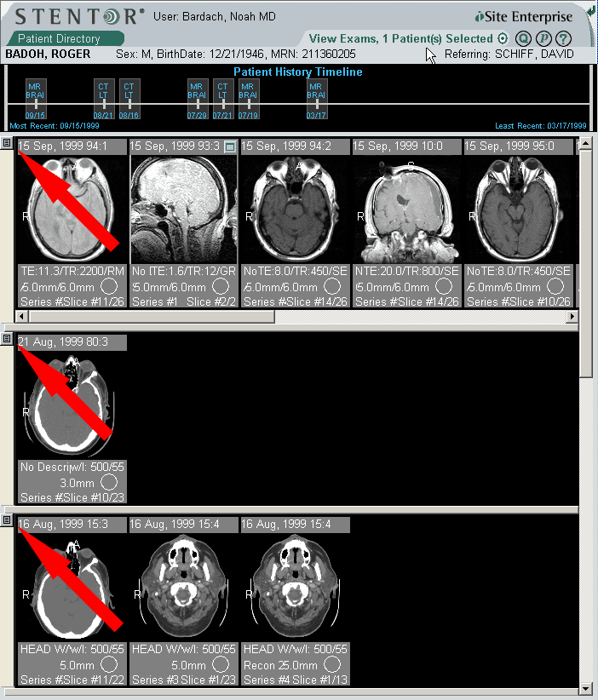Click the Q icon in the header
Viewport: 598px width, 700px height.
coord(524,38)
